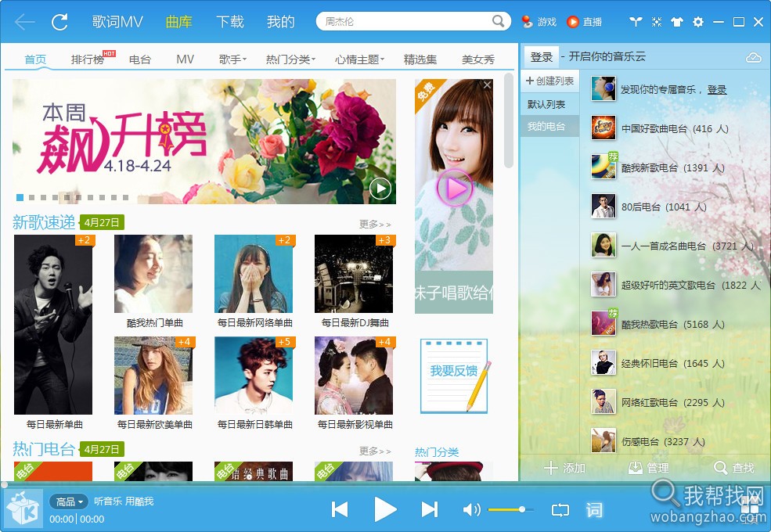Mute the volume speaker icon
This screenshot has width=771, height=532.
coord(471,509)
